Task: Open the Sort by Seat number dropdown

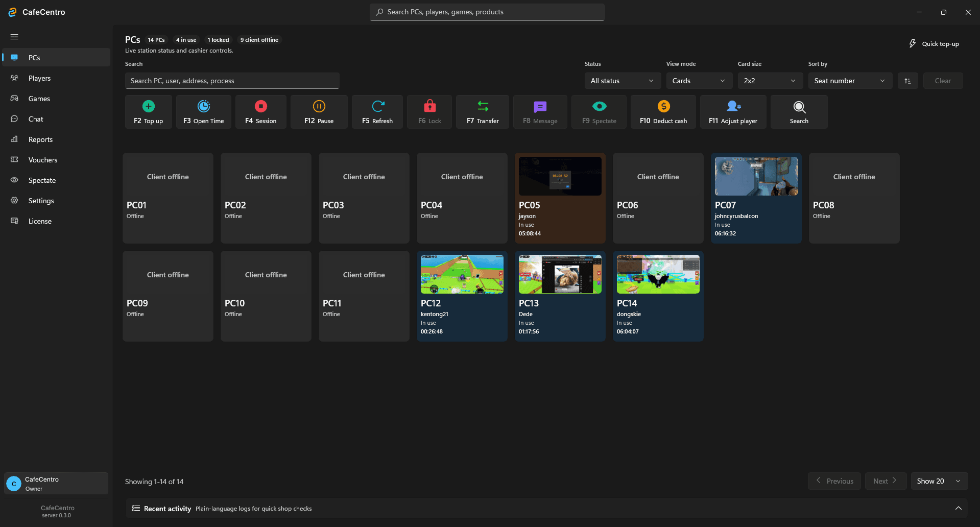Action: pos(850,81)
